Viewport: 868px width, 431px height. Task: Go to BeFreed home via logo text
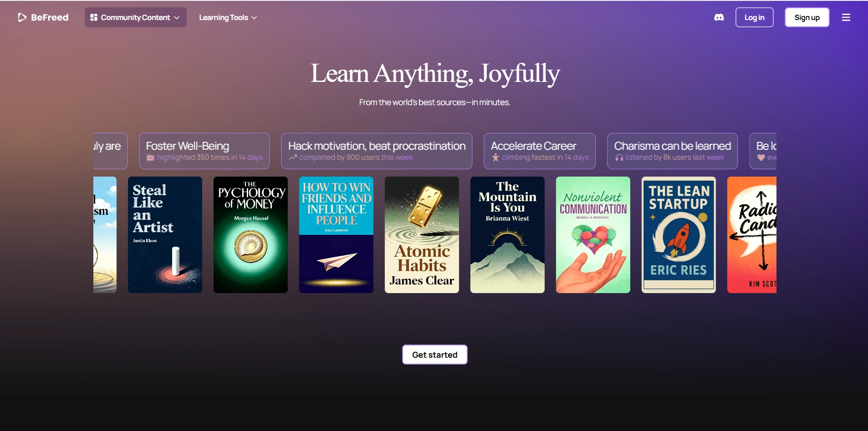50,17
